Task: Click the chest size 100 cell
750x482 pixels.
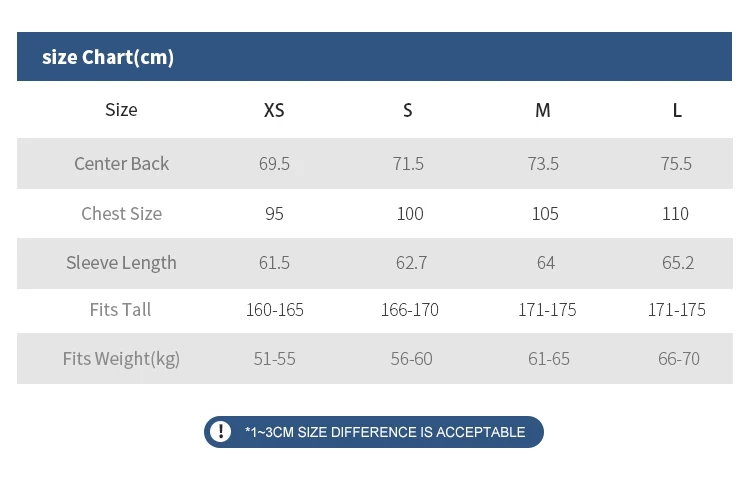Action: (410, 213)
